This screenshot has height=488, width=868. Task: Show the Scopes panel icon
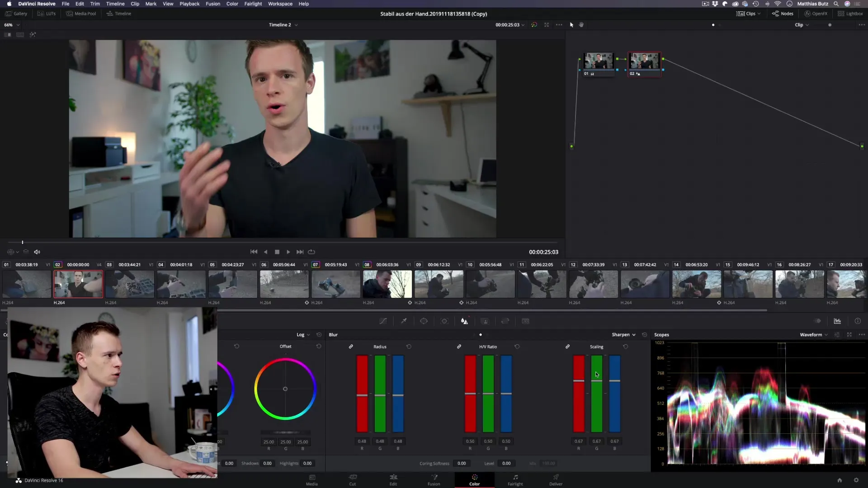(837, 321)
